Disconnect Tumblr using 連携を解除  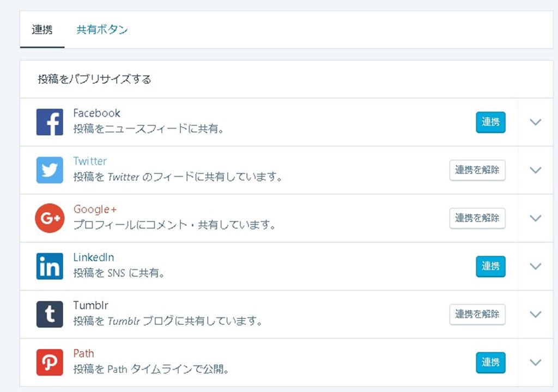click(x=477, y=314)
